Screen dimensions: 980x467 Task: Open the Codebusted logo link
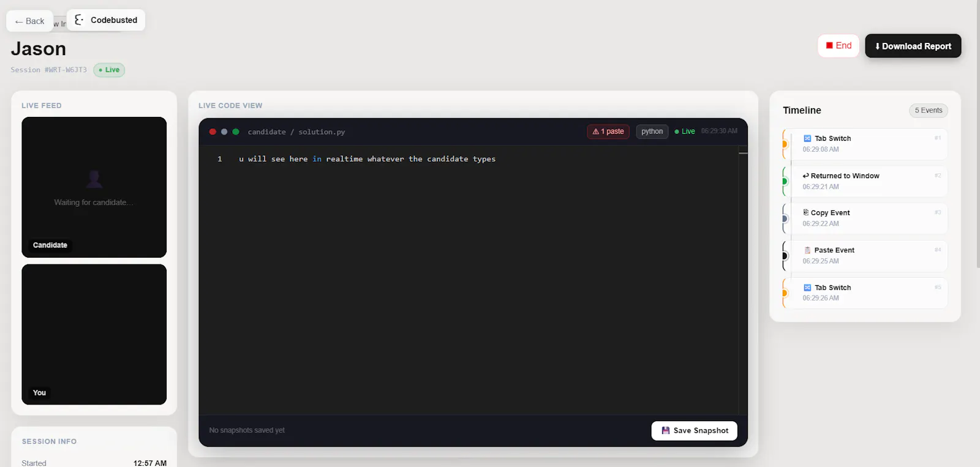106,20
